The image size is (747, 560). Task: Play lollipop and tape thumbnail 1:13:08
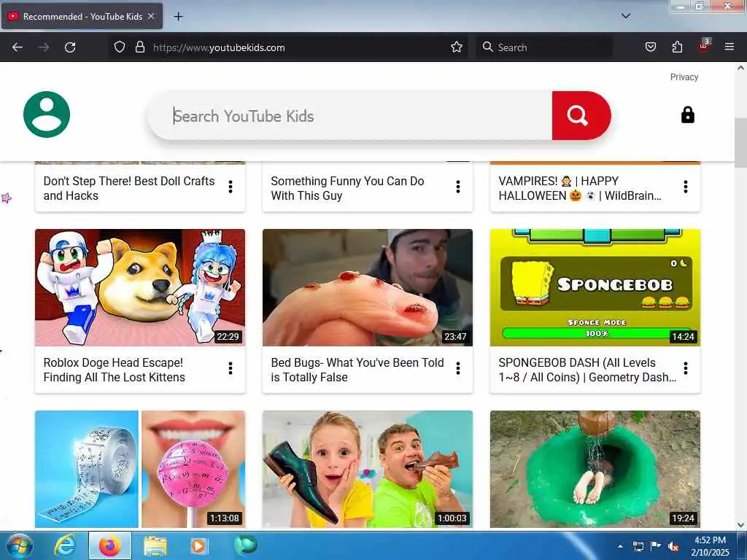tap(140, 469)
